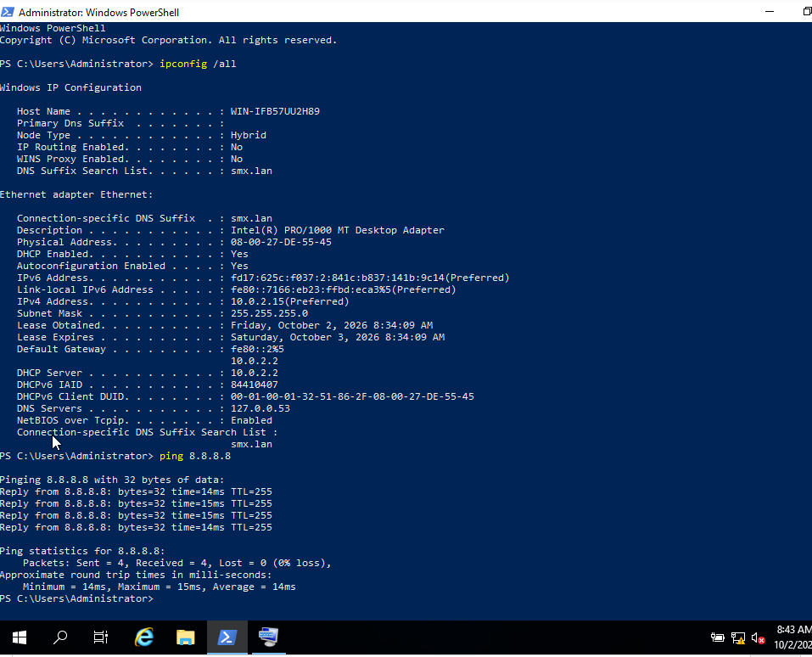
Task: Click the Lease Expires date value
Action: coord(338,337)
